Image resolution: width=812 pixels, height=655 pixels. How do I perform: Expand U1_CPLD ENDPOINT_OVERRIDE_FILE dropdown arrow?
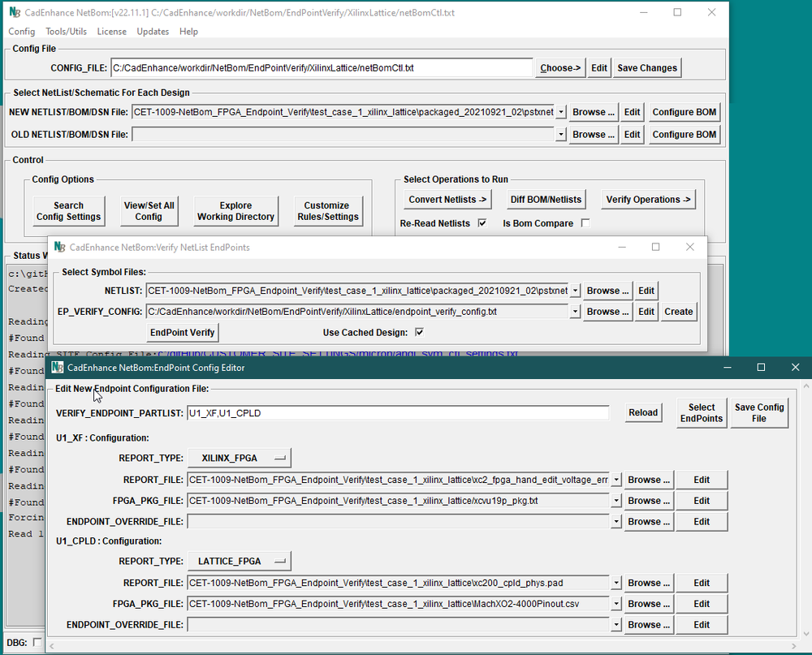click(x=615, y=624)
